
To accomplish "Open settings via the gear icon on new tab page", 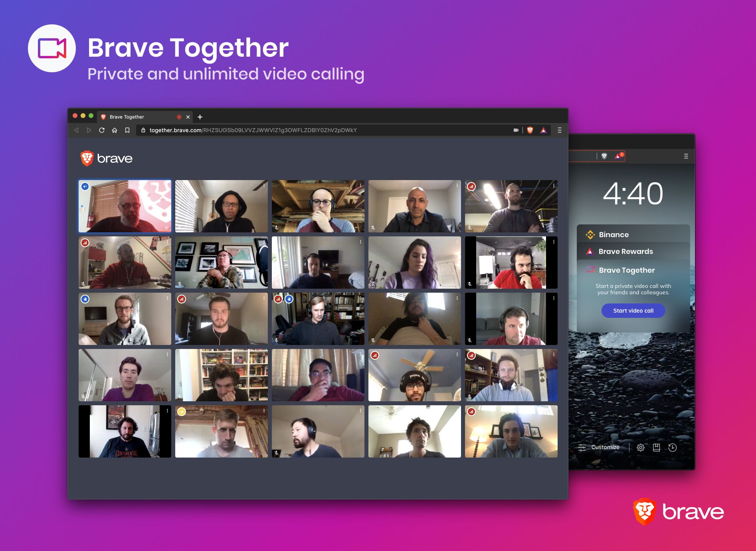I will [x=641, y=448].
